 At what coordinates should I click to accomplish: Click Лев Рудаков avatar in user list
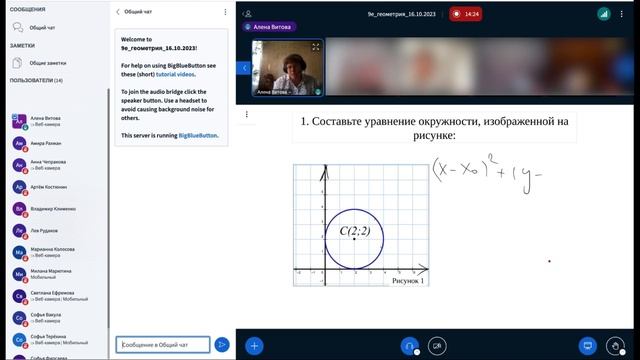pyautogui.click(x=19, y=231)
